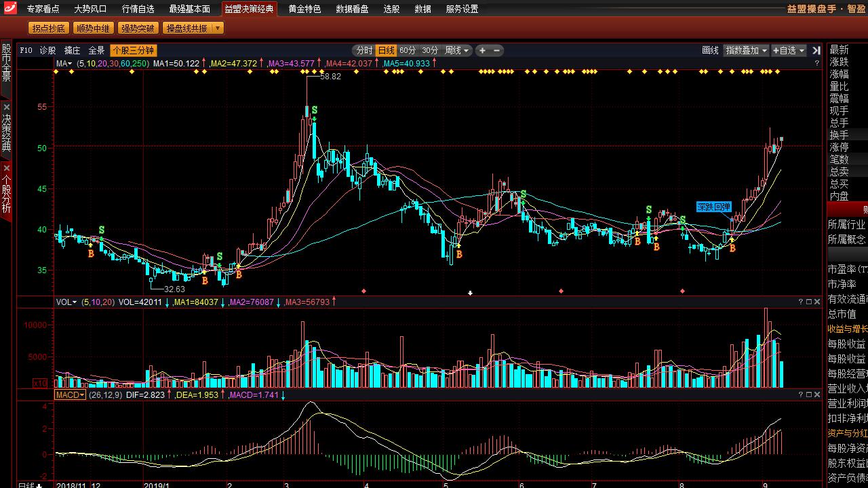868x488 pixels.
Task: Click help question mark in MA panel
Action: 816,63
